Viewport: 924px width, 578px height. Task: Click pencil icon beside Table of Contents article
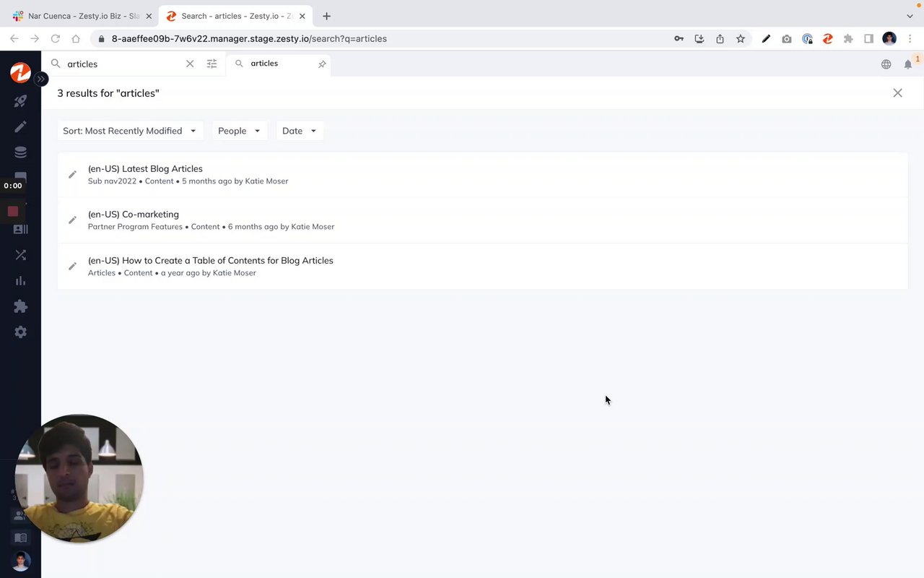(72, 266)
